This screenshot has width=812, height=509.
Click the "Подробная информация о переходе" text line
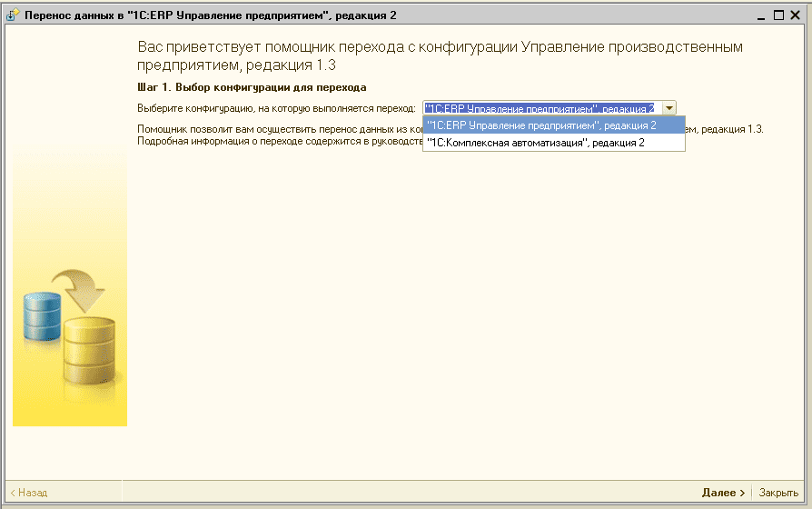click(x=278, y=142)
